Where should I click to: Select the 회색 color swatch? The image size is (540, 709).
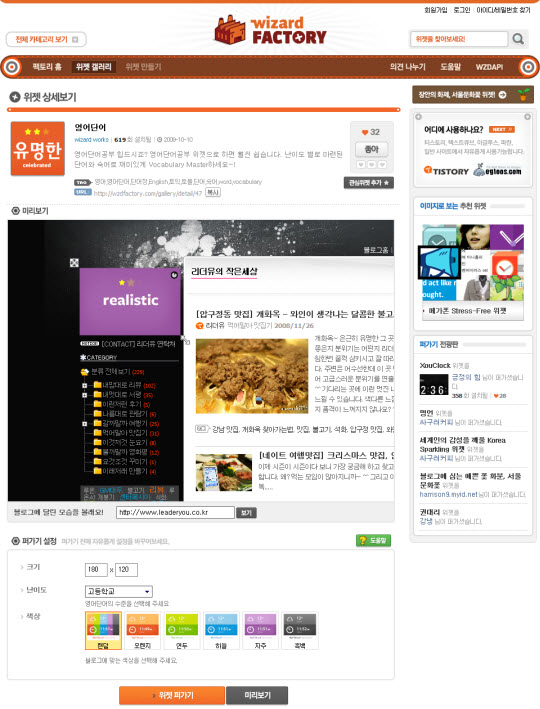point(300,631)
